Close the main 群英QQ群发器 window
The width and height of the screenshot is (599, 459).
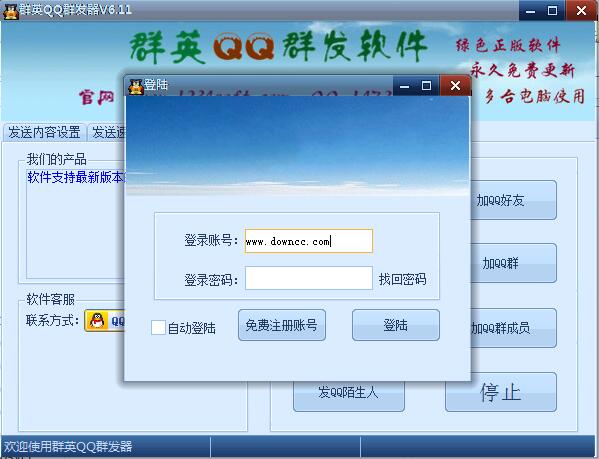point(581,10)
